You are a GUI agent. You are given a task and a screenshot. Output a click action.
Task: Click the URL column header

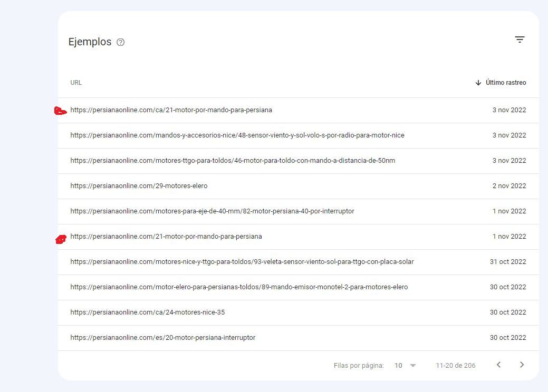pos(76,83)
